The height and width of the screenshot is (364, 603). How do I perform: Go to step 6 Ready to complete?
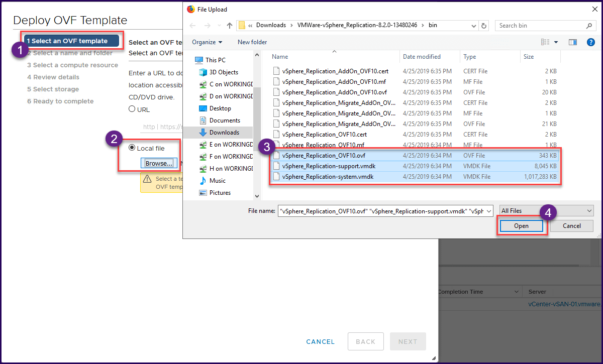60,101
